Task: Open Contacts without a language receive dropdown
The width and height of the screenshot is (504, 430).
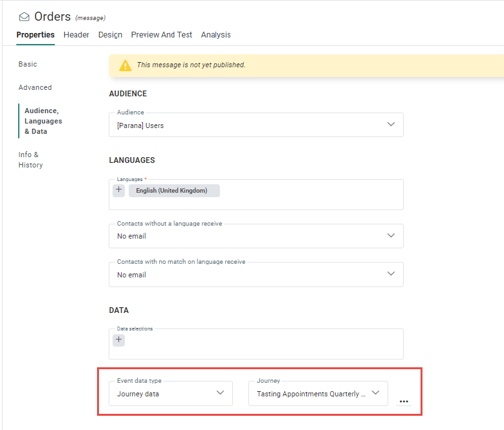Action: [256, 236]
